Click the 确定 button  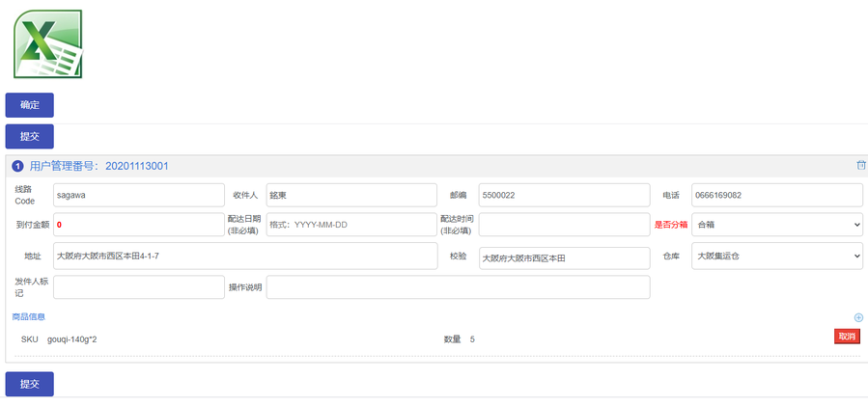(29, 105)
